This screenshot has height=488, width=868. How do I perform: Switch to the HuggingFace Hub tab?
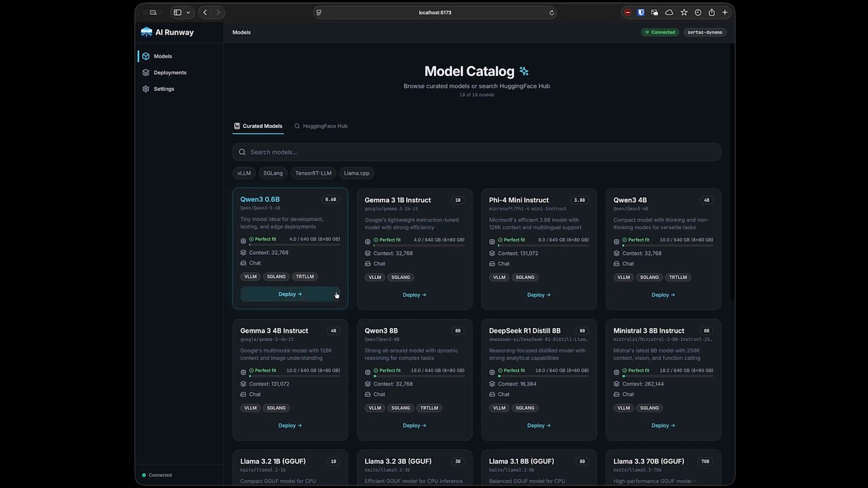[x=321, y=126]
